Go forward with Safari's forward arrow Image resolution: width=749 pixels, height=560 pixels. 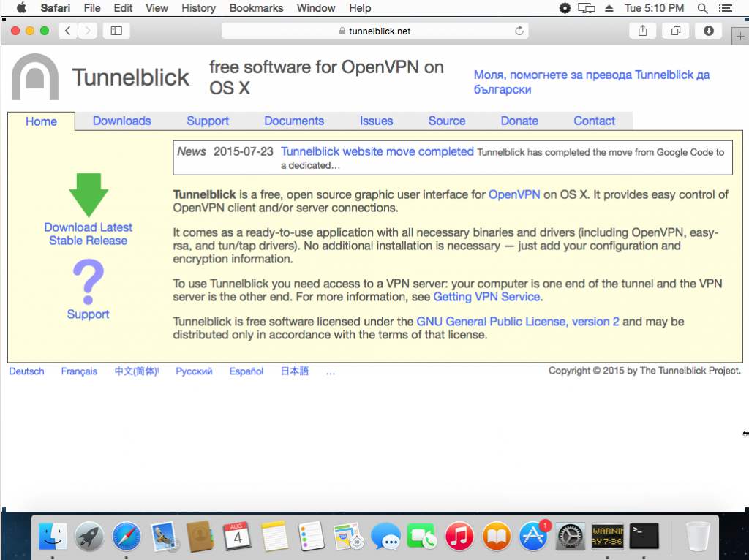pyautogui.click(x=88, y=31)
